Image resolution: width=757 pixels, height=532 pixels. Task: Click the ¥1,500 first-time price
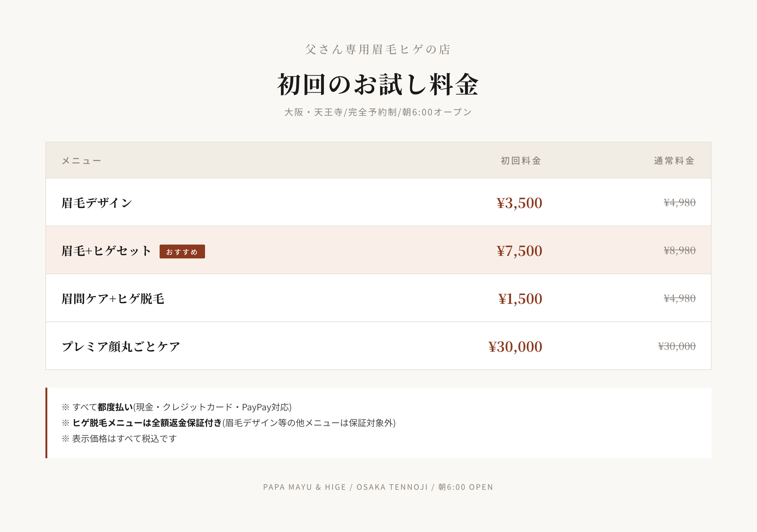point(520,299)
